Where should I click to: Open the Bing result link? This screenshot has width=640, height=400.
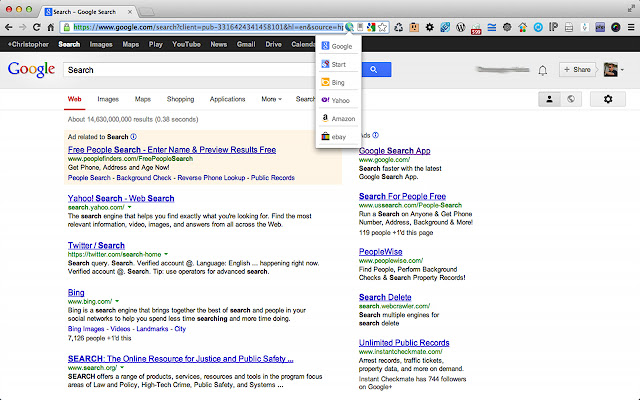click(x=76, y=292)
